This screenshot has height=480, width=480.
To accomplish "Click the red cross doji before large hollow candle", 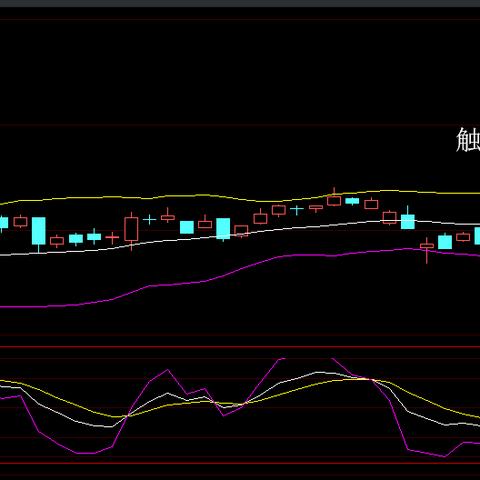I will point(112,237).
